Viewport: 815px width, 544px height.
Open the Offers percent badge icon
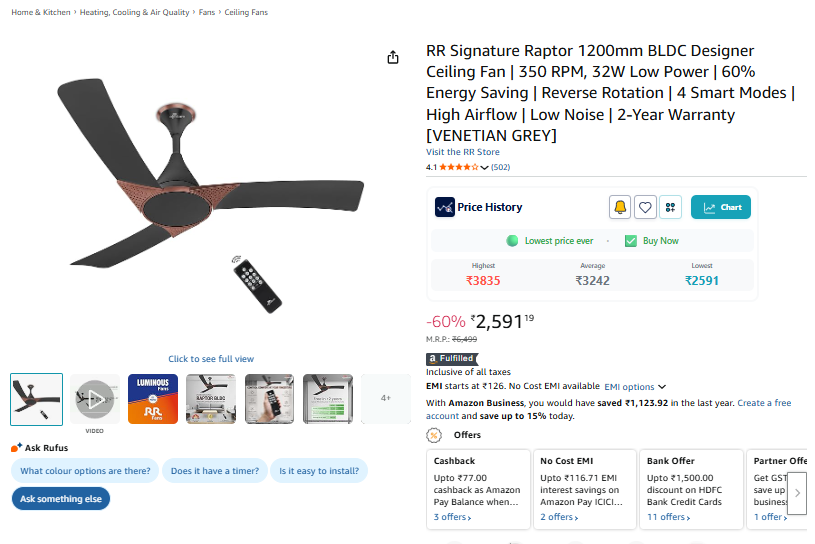(x=434, y=435)
